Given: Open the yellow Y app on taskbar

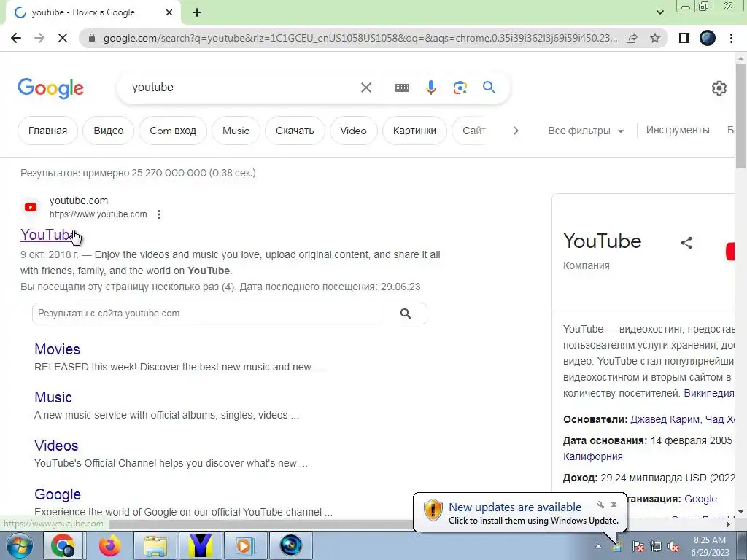Looking at the screenshot, I should [x=201, y=545].
